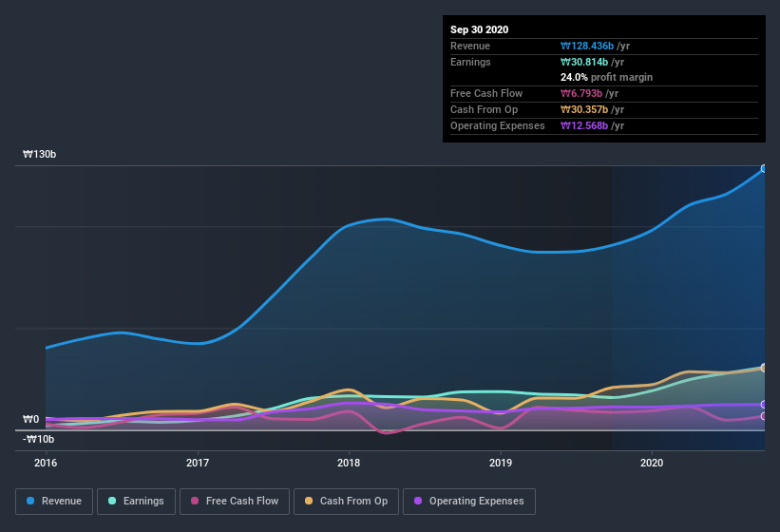Viewport: 780px width, 532px height.
Task: Click the Earnings endpoint marker on the chart
Action: (764, 368)
